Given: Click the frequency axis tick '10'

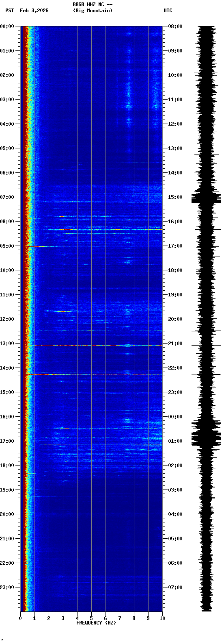Looking at the screenshot, I should 162,618.
